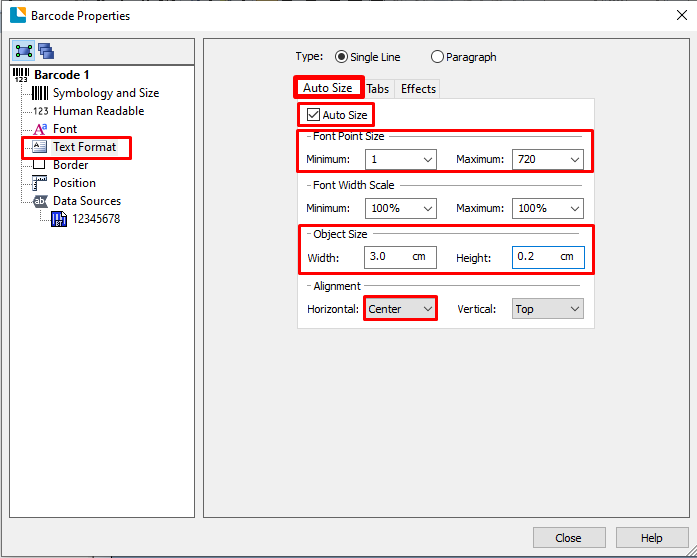
Task: Click the Text Format page icon
Action: pyautogui.click(x=40, y=147)
